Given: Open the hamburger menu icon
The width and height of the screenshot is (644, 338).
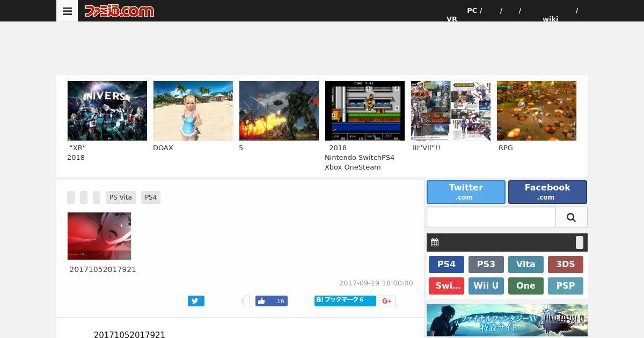Looking at the screenshot, I should tap(67, 11).
